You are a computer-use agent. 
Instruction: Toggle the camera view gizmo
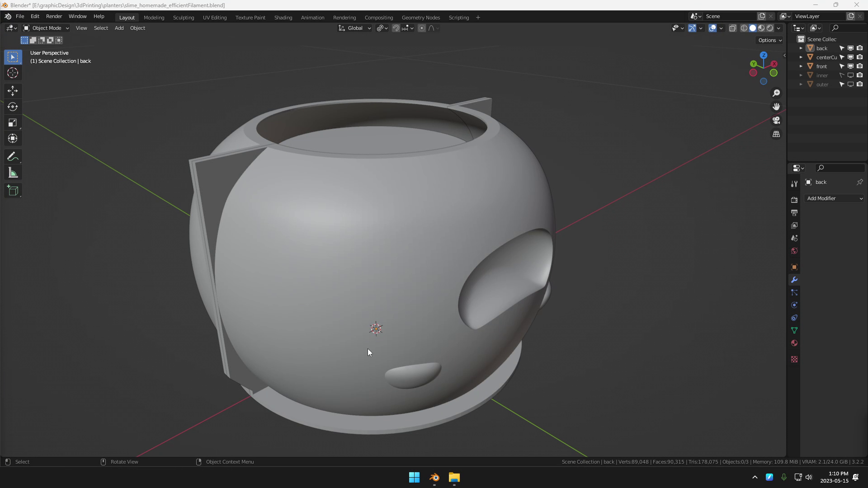[776, 120]
